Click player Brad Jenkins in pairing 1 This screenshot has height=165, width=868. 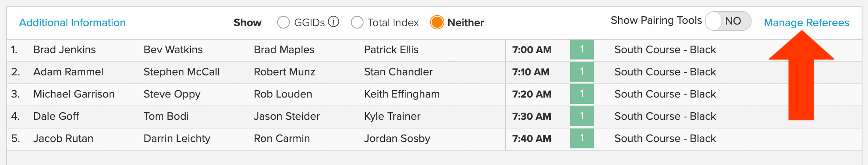coord(64,50)
